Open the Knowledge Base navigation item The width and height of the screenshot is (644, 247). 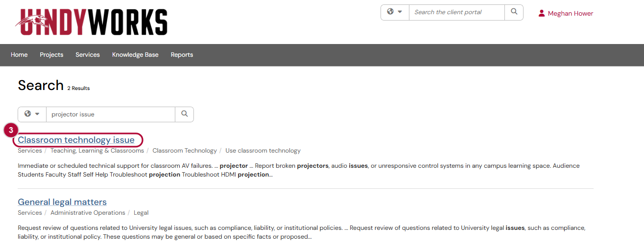(x=135, y=55)
